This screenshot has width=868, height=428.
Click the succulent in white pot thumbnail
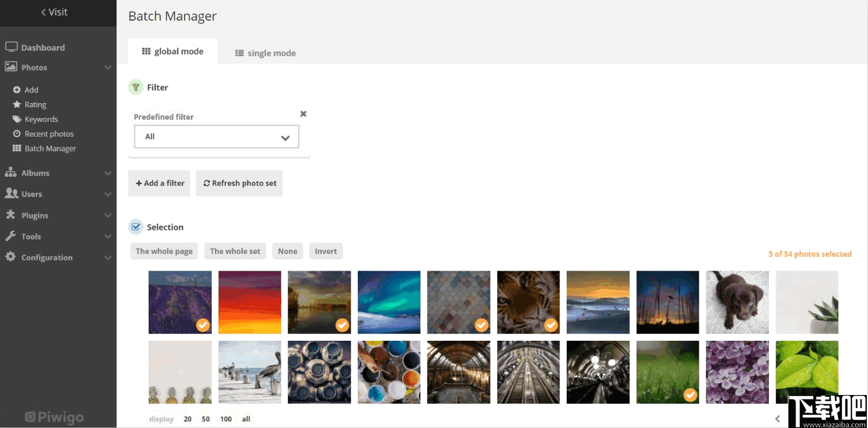(807, 302)
